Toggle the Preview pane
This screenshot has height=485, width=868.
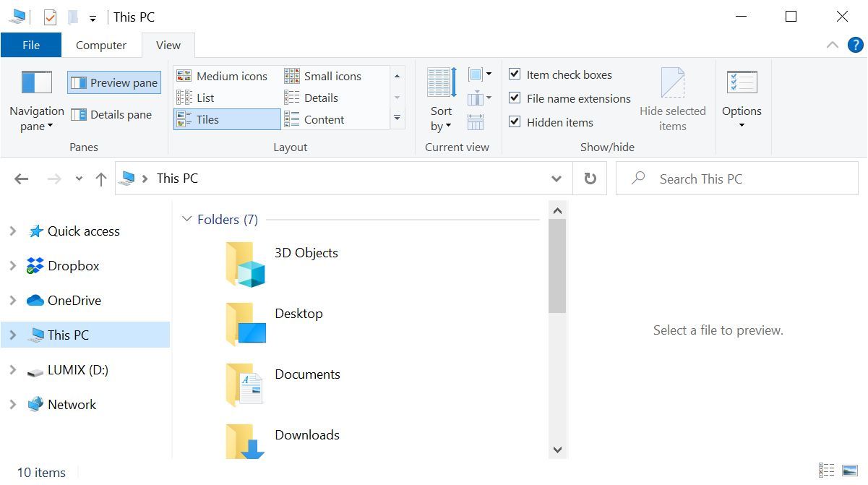point(113,82)
